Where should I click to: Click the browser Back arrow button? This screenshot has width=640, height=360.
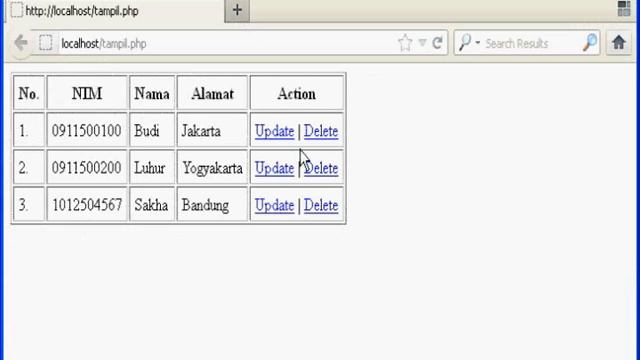[20, 43]
